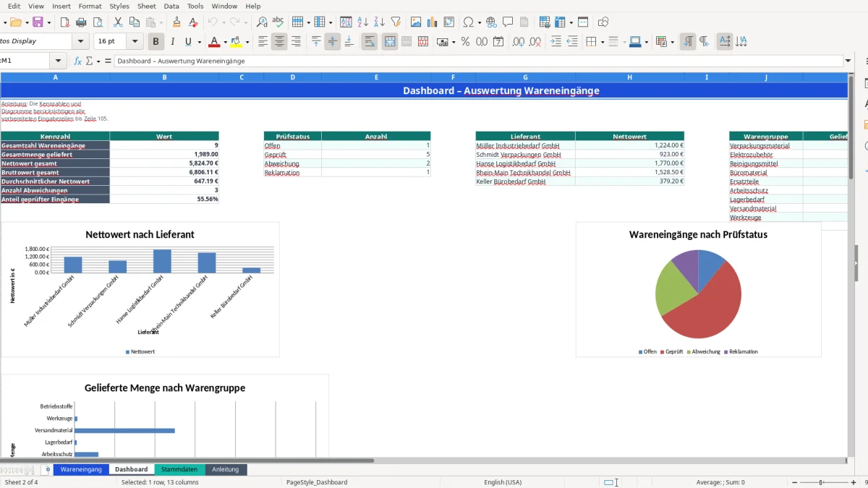
Task: Click PageStyle_Dashboard in status bar
Action: [317, 482]
